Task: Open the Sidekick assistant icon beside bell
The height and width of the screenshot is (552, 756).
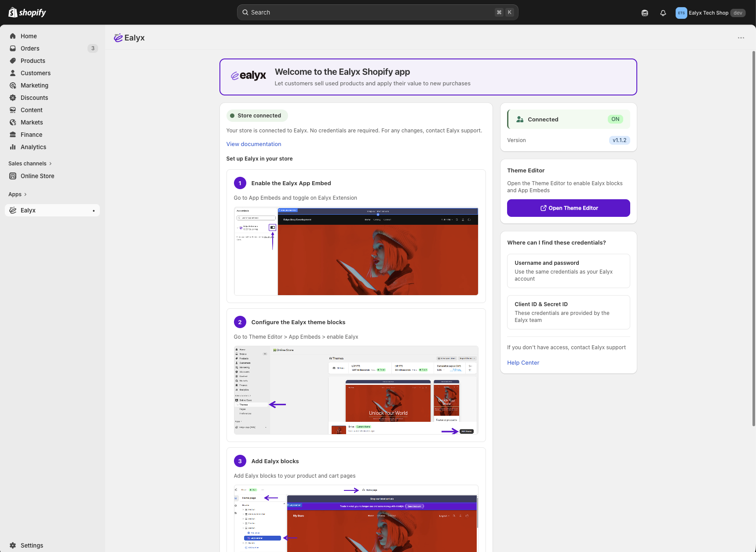Action: click(x=644, y=13)
